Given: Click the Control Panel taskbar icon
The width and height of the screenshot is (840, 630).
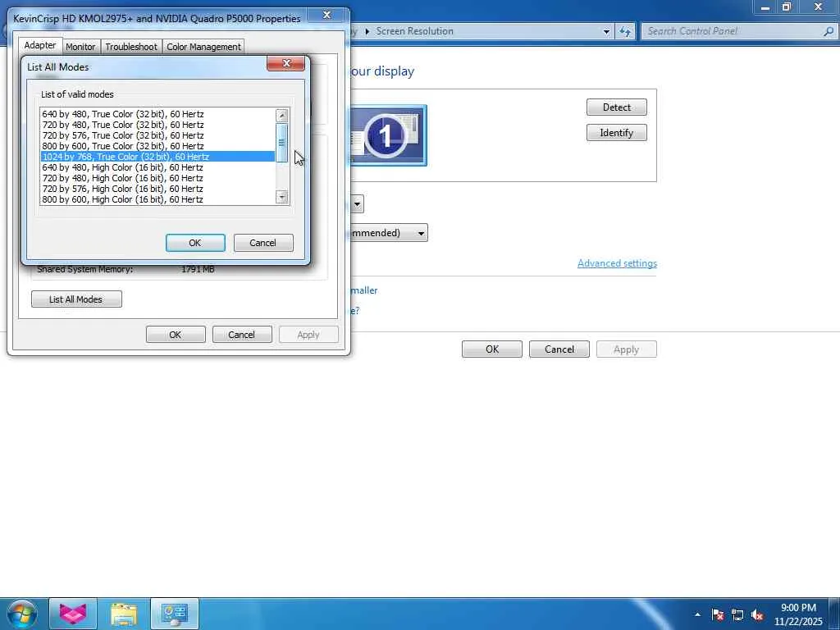Looking at the screenshot, I should [175, 614].
